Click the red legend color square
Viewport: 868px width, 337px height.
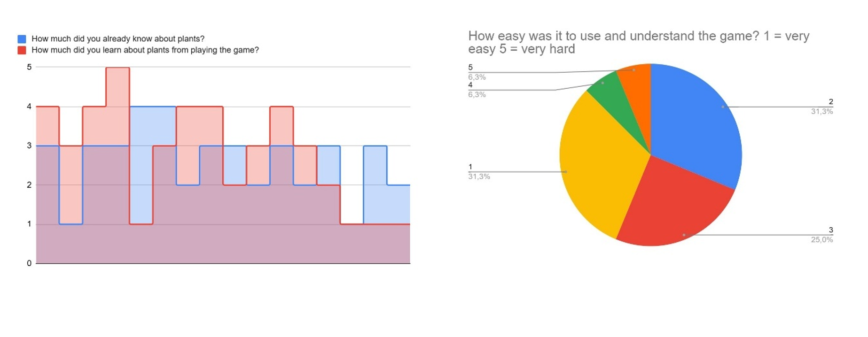coord(22,50)
